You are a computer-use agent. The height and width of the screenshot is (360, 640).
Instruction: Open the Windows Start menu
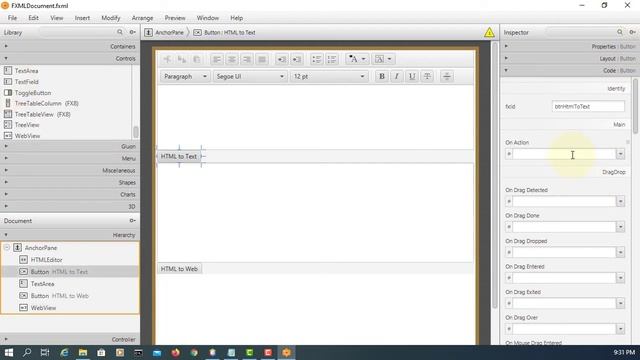pyautogui.click(x=9, y=352)
